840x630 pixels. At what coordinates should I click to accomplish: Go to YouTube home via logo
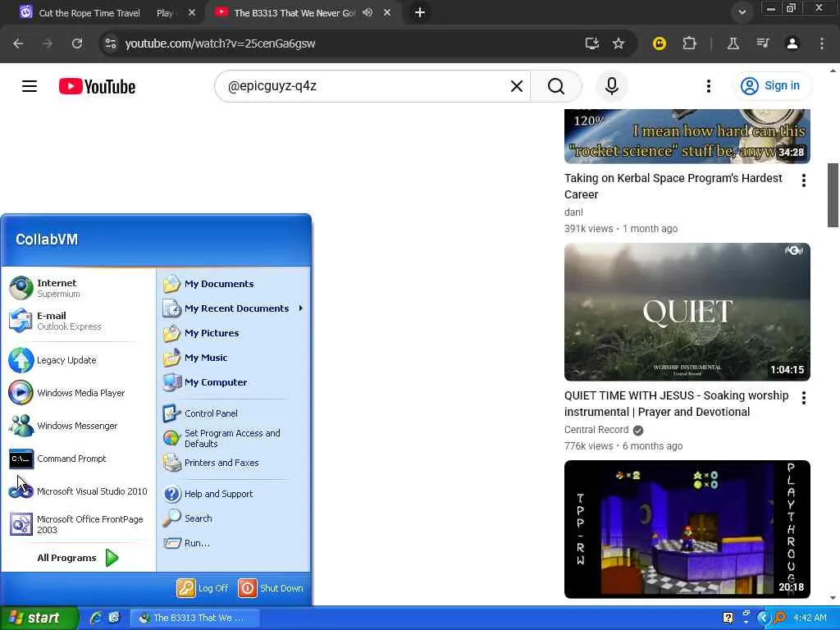[x=97, y=86]
